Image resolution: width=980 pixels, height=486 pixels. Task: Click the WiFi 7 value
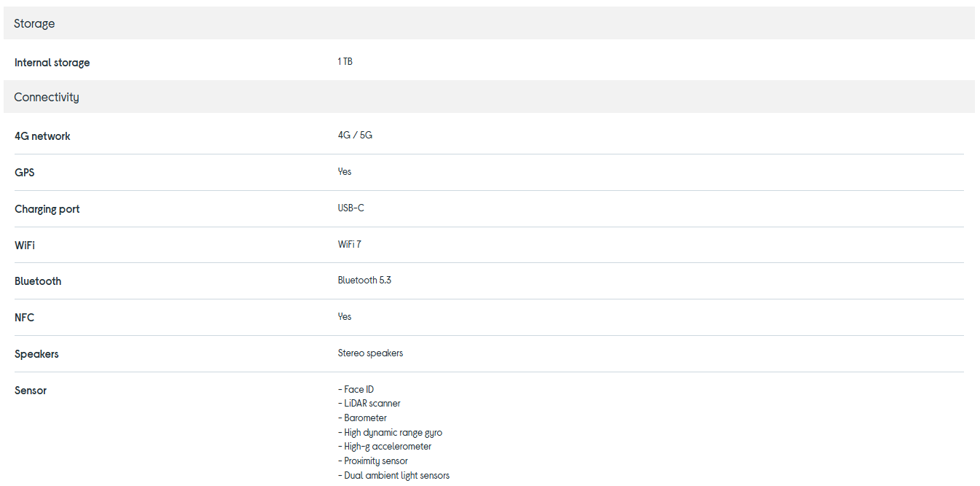pos(350,245)
